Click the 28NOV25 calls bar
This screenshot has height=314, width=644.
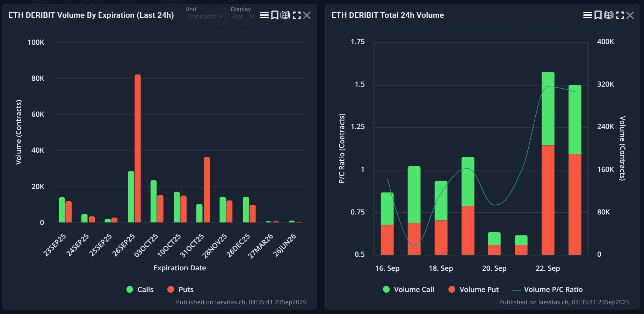[x=223, y=210]
